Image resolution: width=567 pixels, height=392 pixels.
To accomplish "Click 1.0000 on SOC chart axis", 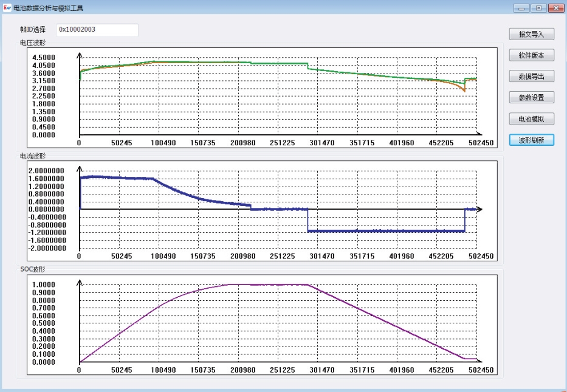I will click(x=44, y=284).
